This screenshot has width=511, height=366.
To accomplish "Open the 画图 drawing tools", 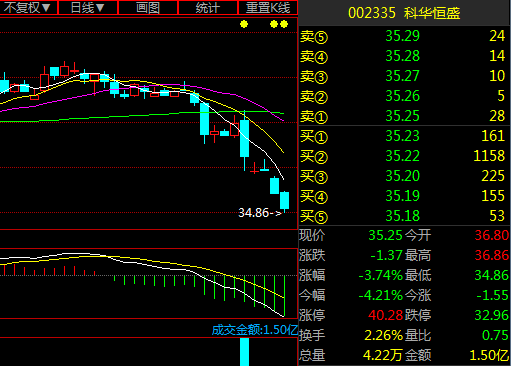I will click(x=148, y=7).
